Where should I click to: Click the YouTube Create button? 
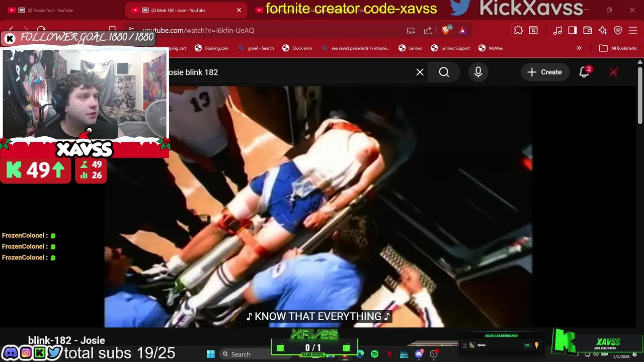pos(544,72)
